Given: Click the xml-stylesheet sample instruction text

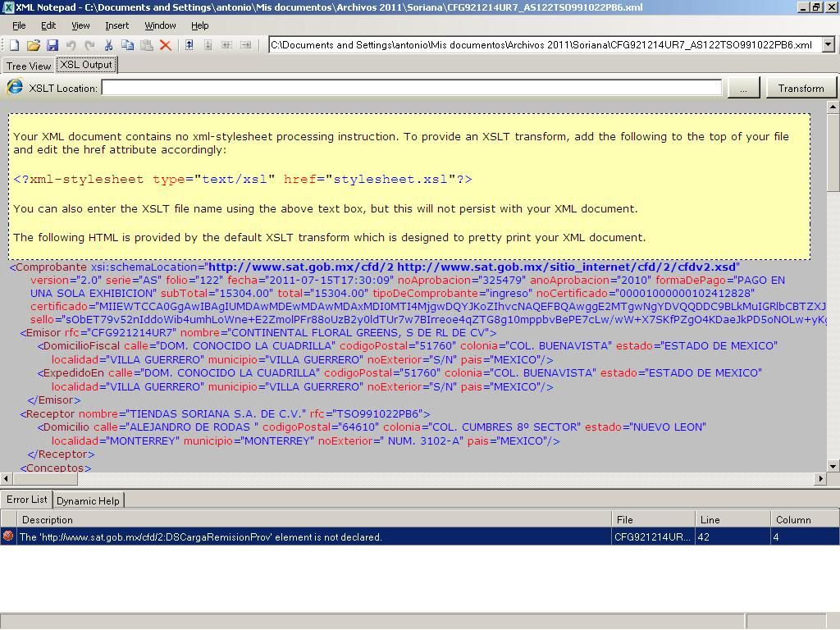Looking at the screenshot, I should 243,180.
